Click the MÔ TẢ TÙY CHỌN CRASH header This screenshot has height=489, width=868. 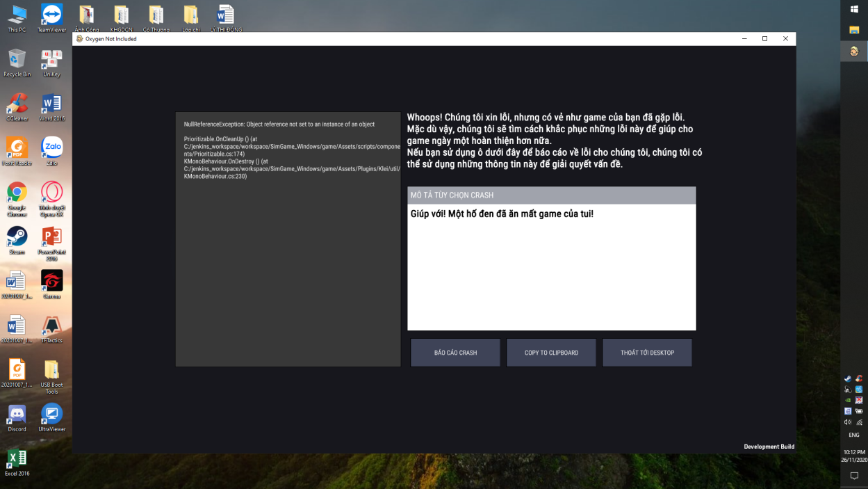(552, 195)
